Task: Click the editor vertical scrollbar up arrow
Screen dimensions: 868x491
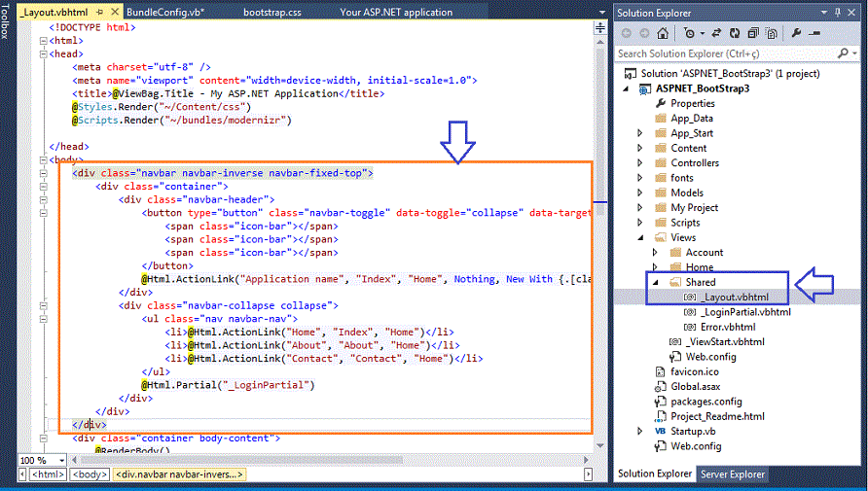Action: (600, 42)
